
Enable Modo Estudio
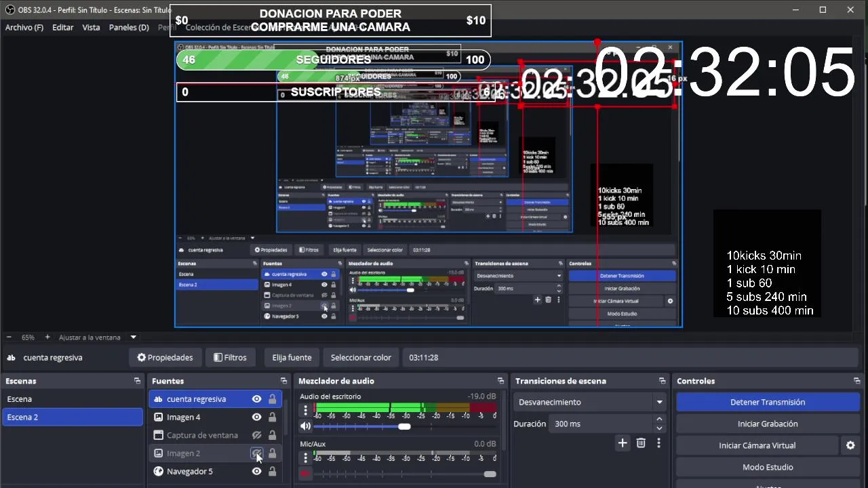coord(768,467)
